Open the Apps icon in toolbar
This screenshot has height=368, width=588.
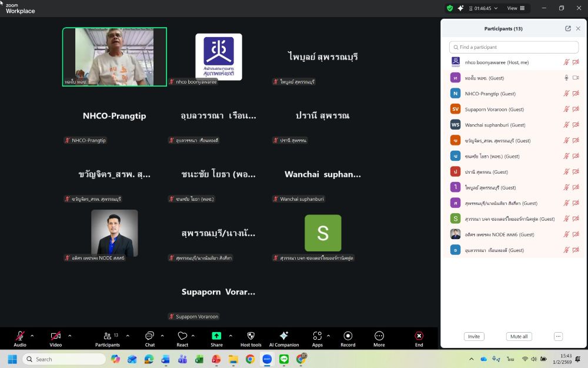coord(318,336)
